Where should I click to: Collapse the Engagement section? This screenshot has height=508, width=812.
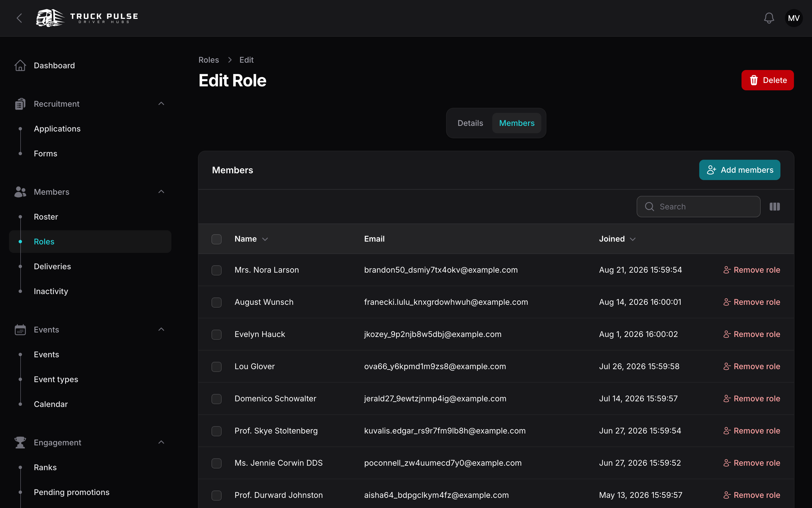click(161, 442)
